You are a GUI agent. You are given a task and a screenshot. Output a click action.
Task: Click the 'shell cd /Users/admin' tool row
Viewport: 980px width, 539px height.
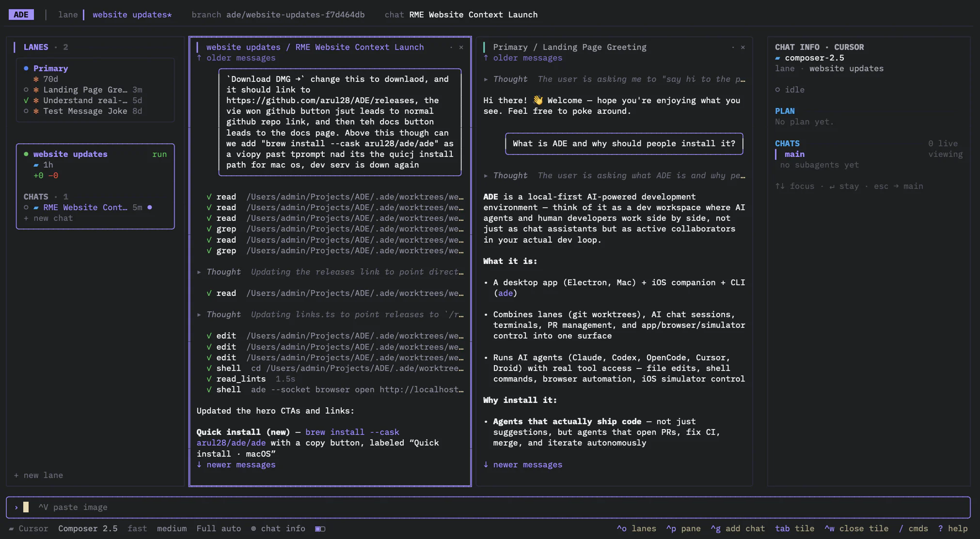(335, 368)
